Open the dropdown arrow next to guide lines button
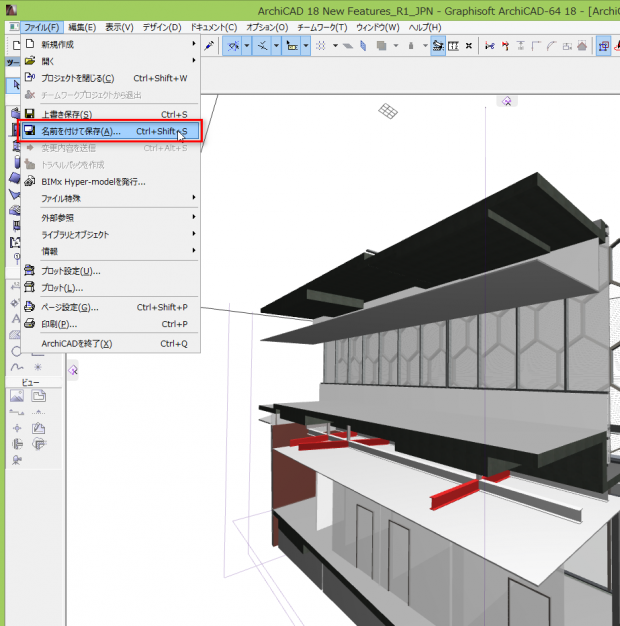Image resolution: width=620 pixels, height=626 pixels. 248,46
